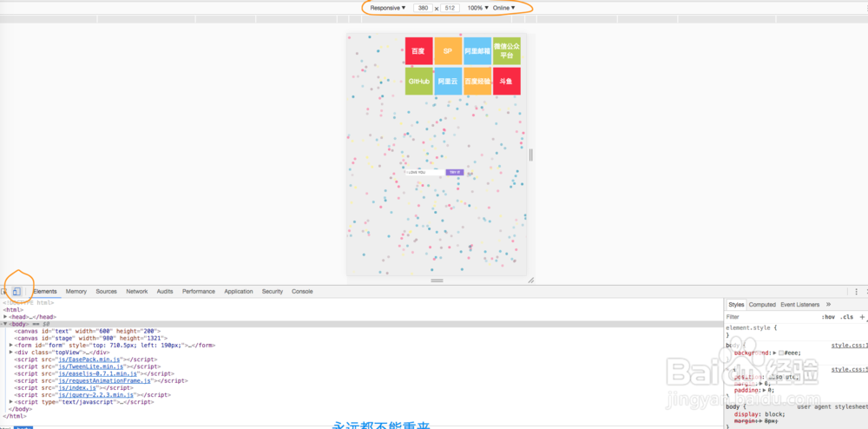The height and width of the screenshot is (429, 868).
Task: Edit the viewport height field 512
Action: point(450,9)
